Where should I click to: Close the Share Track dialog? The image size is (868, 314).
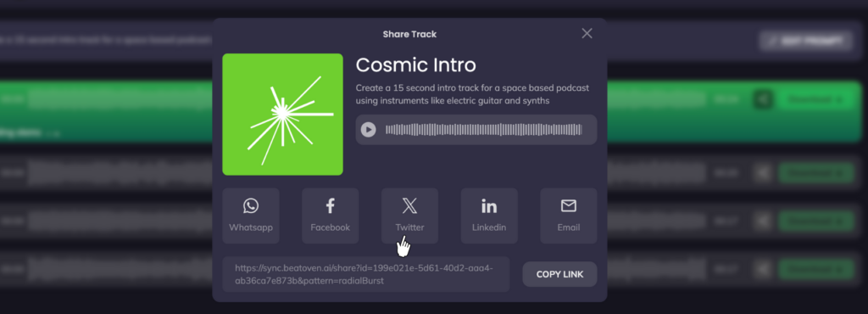[x=587, y=33]
